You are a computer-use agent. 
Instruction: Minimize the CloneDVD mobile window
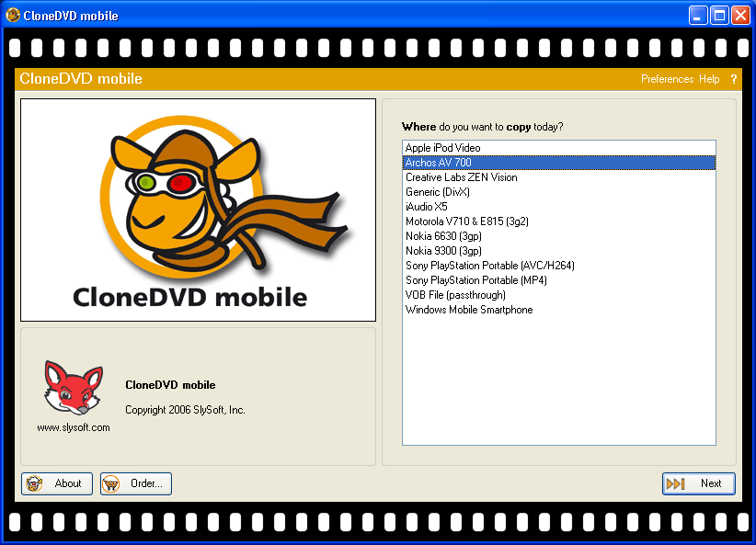click(x=697, y=16)
